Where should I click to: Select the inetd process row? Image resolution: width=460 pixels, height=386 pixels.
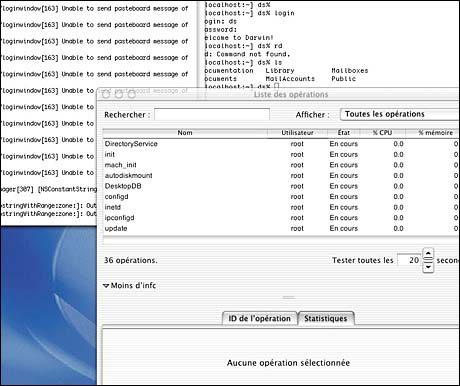(x=281, y=207)
